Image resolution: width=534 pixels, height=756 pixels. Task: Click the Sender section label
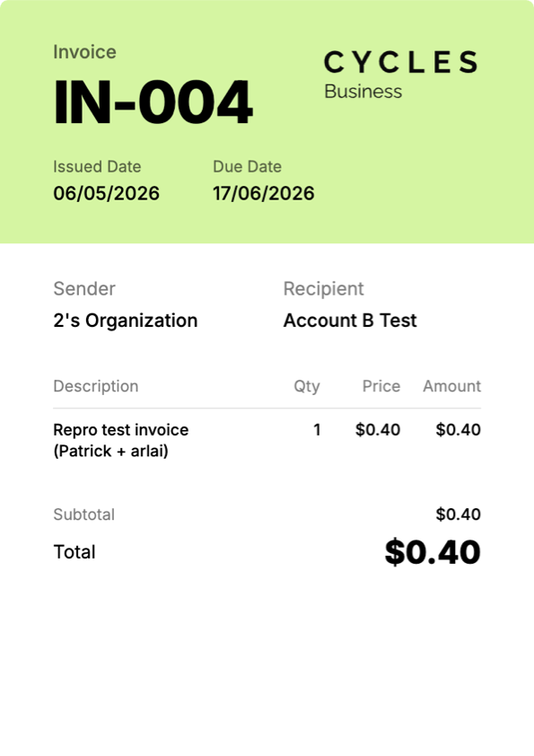[84, 289]
